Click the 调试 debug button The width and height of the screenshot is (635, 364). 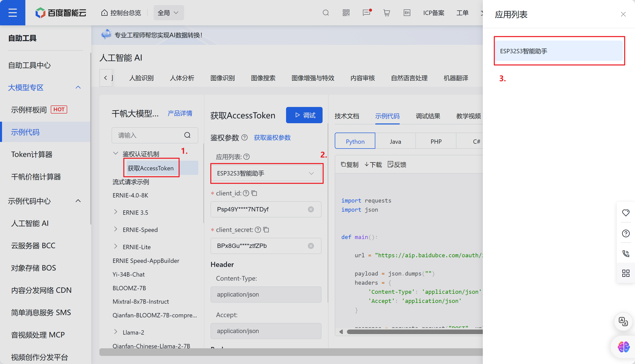304,115
